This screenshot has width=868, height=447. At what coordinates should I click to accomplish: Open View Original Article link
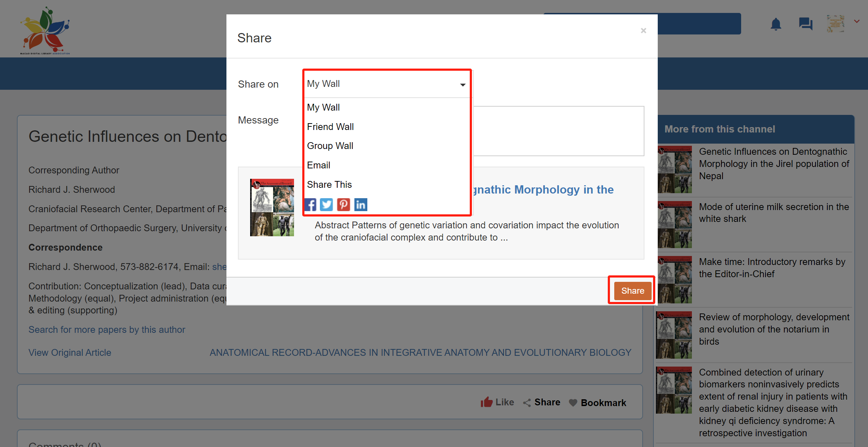[x=70, y=353]
